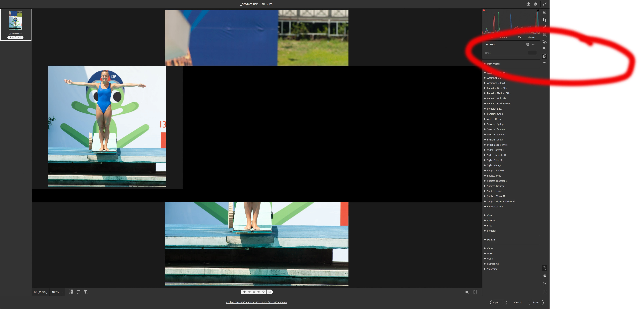Open Camera Raw preferences gear
Image resolution: width=644 pixels, height=309 pixels.
click(x=536, y=4)
